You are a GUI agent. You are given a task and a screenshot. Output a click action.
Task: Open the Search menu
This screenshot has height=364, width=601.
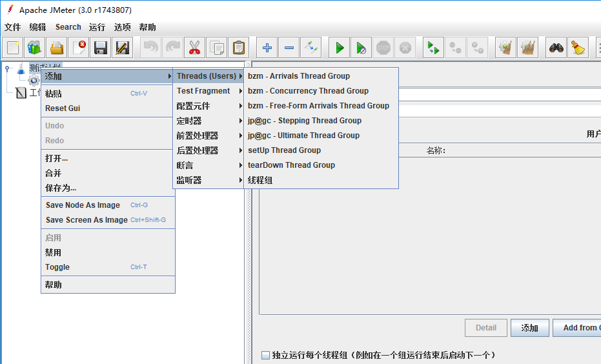(x=68, y=27)
